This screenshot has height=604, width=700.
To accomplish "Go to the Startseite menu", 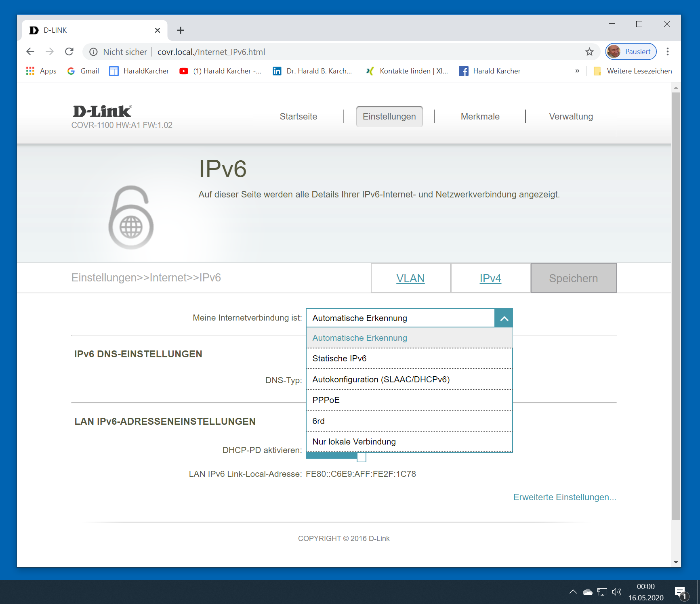I will tap(298, 117).
